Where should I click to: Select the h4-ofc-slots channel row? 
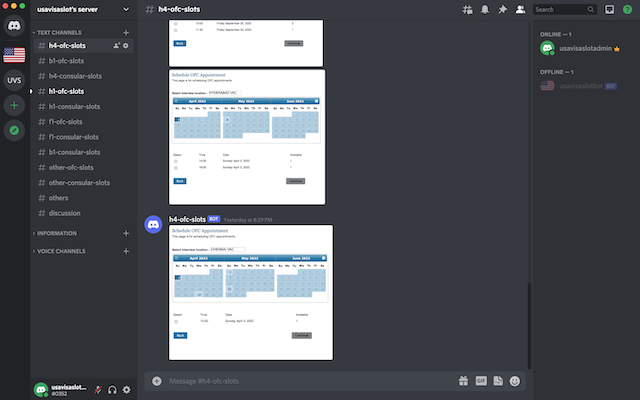pos(83,46)
